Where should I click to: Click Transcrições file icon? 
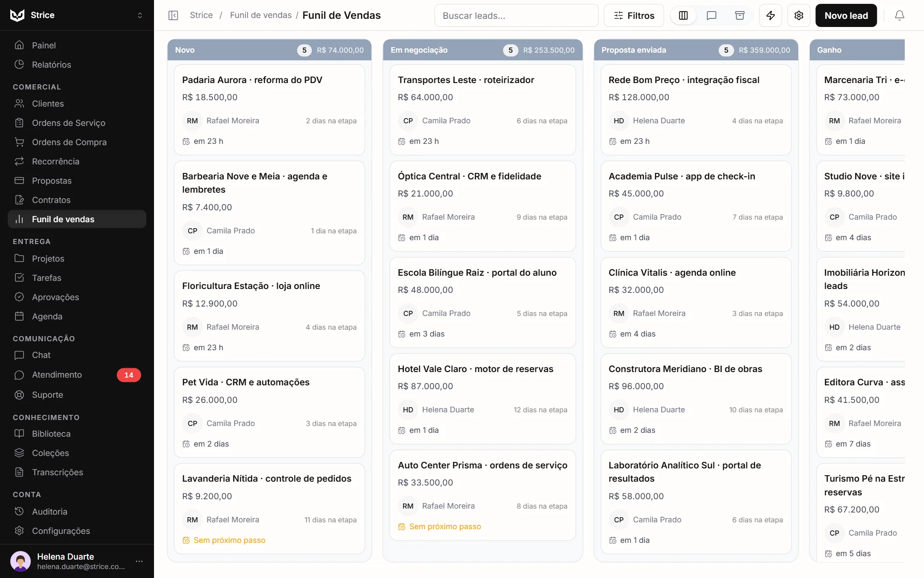19,472
